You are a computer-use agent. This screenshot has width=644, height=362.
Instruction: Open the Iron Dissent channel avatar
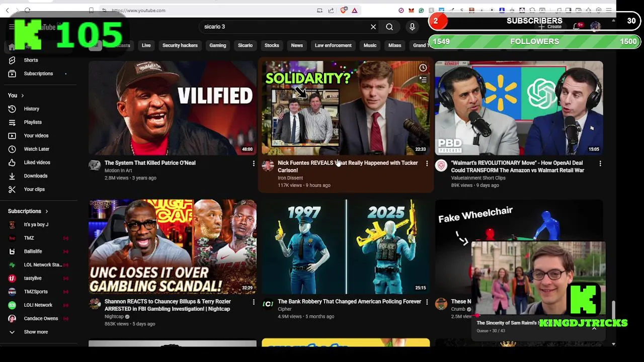268,165
